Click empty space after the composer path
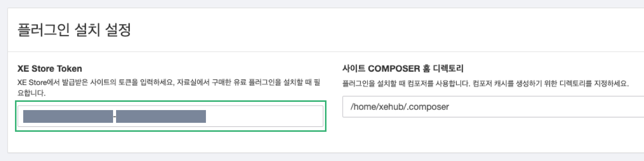This screenshot has width=644, height=161. point(543,107)
